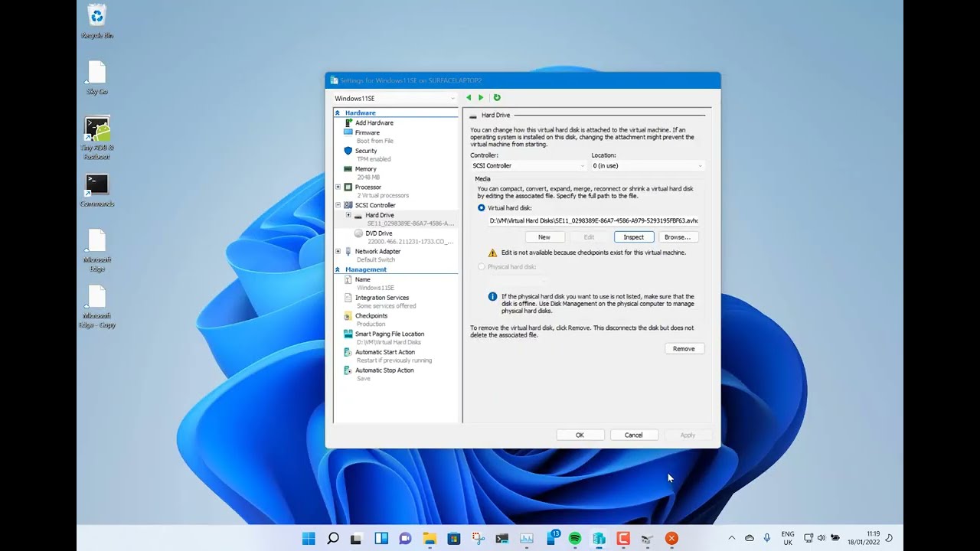Select the Tiny ADB & Fastboot shortcut
Image resolution: width=980 pixels, height=551 pixels.
[97, 139]
